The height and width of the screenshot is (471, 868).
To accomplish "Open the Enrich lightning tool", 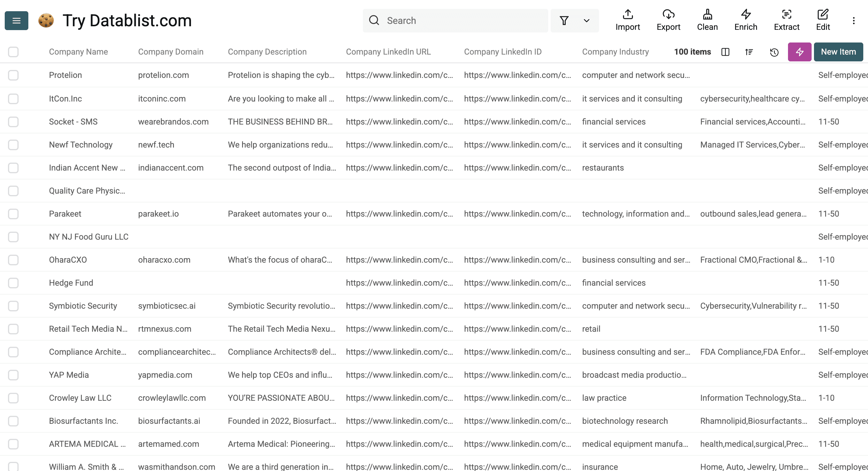I will pos(746,14).
